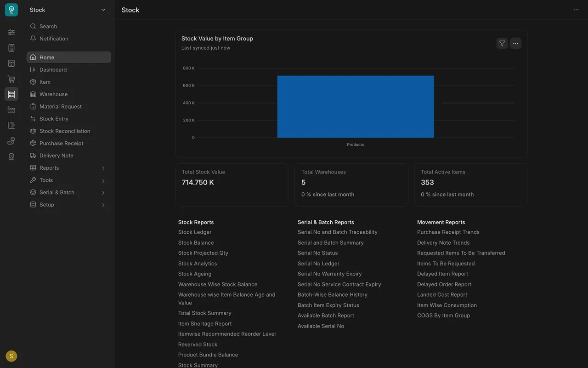Viewport: 588px width, 368px height.
Task: Open the page three-dot menu top right
Action: (x=576, y=10)
